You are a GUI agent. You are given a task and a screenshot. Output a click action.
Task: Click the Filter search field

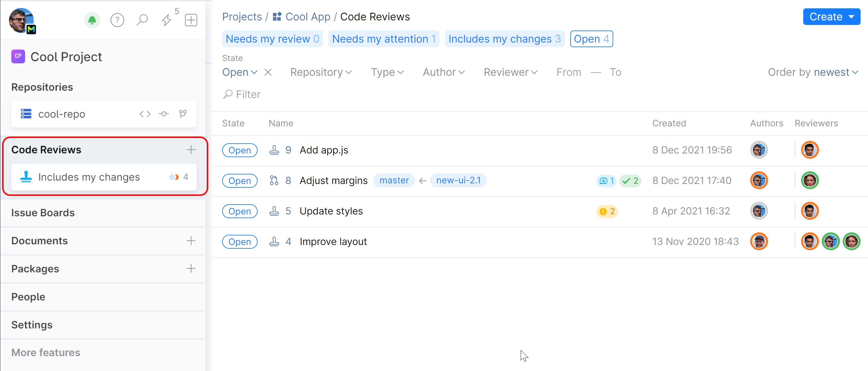[248, 94]
